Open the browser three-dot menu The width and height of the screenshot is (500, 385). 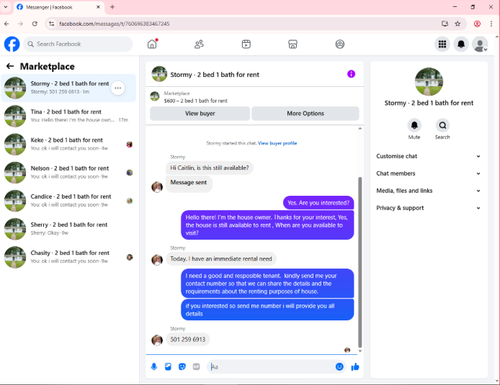pyautogui.click(x=491, y=24)
